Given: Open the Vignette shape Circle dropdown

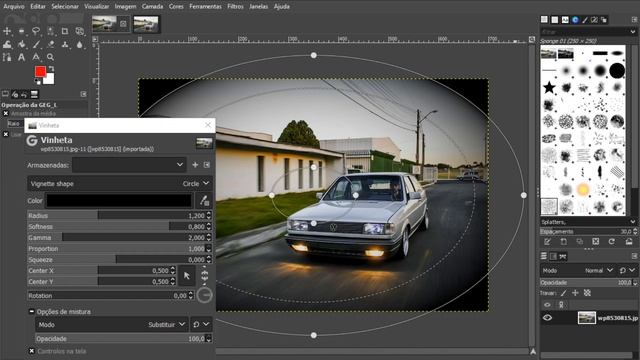Looking at the screenshot, I should tap(119, 184).
